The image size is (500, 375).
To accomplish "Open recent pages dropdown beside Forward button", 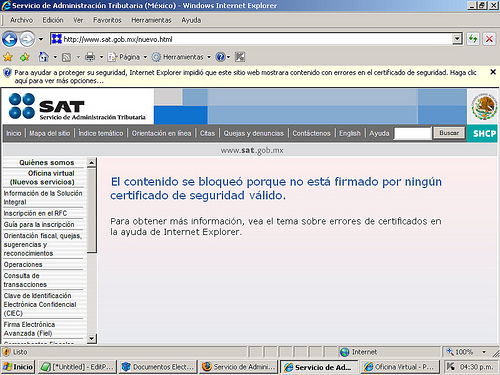I will 41,39.
